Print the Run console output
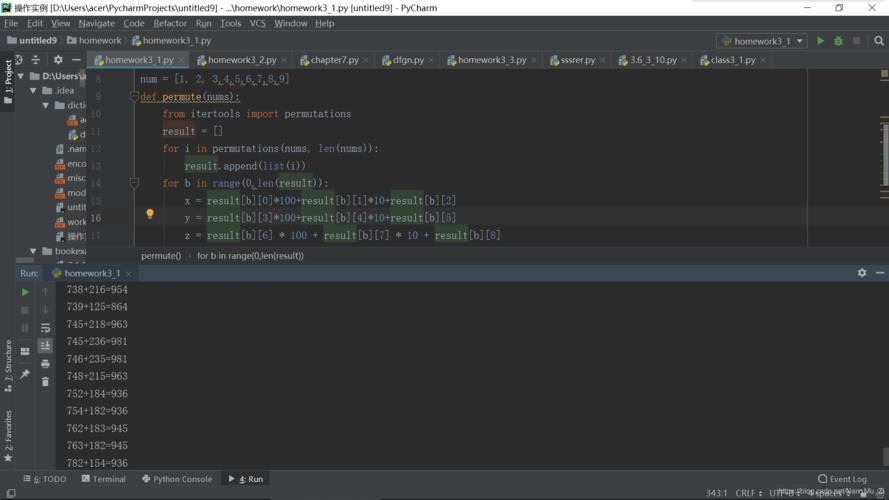Viewport: 889px width, 500px height. click(45, 364)
